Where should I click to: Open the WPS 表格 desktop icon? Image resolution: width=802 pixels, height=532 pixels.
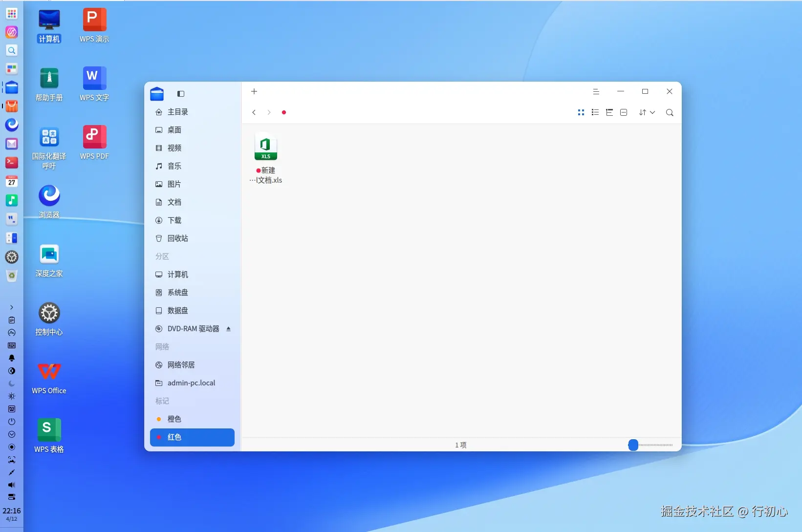[x=49, y=436]
